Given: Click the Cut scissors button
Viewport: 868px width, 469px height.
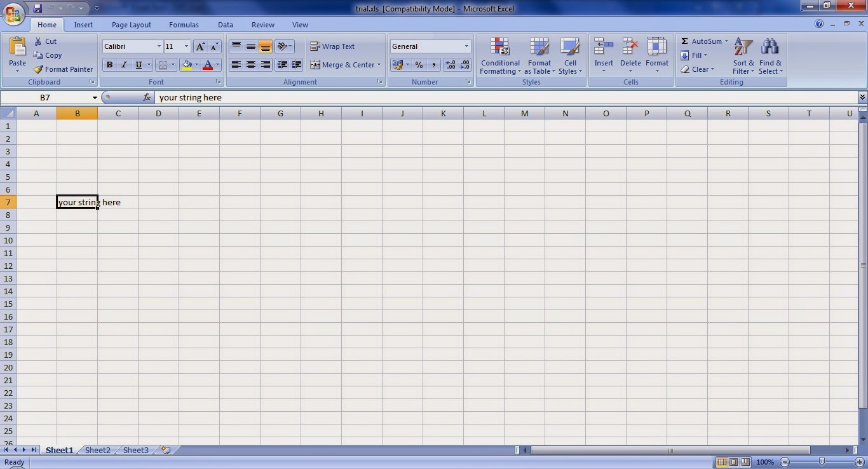Looking at the screenshot, I should pos(46,41).
